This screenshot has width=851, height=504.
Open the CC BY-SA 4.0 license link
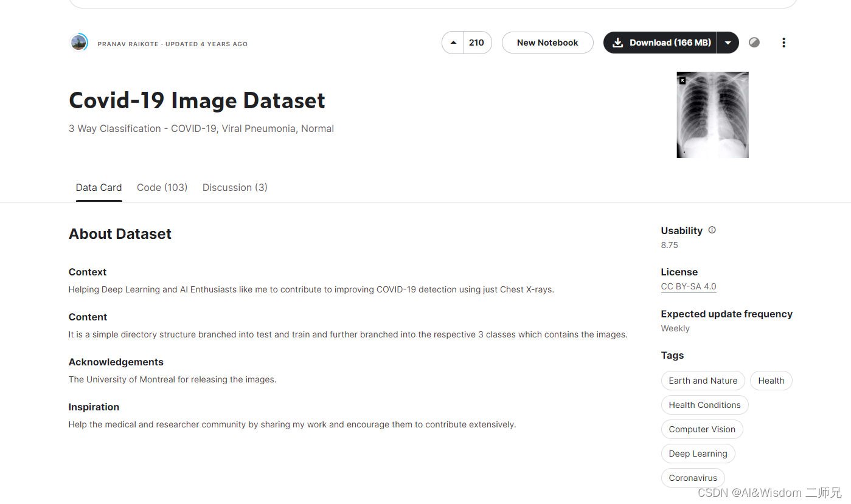pos(689,286)
